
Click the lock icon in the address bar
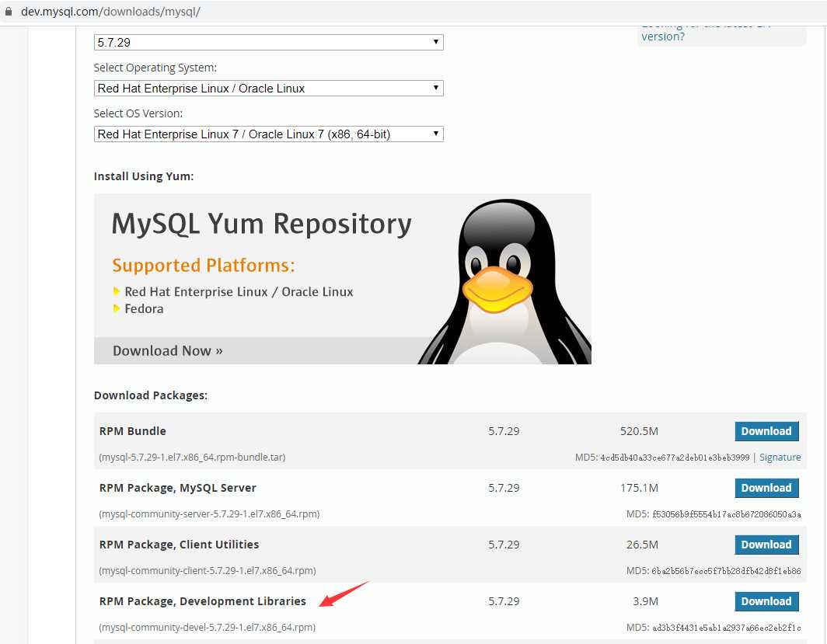[x=8, y=11]
